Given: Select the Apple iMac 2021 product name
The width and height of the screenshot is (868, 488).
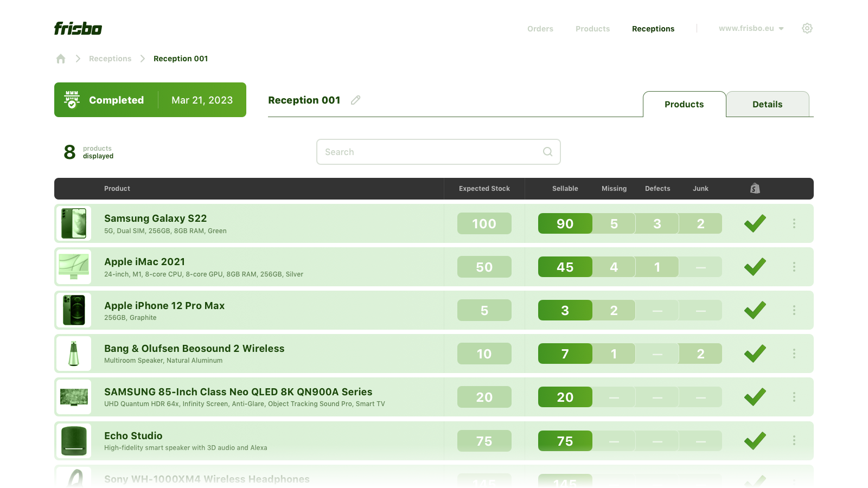Looking at the screenshot, I should [144, 262].
